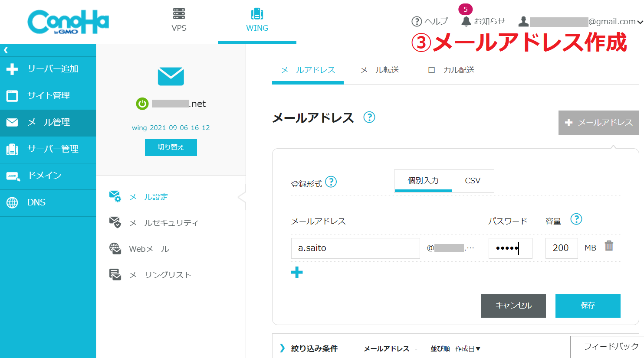Click the globe icon beside DNS

12,202
